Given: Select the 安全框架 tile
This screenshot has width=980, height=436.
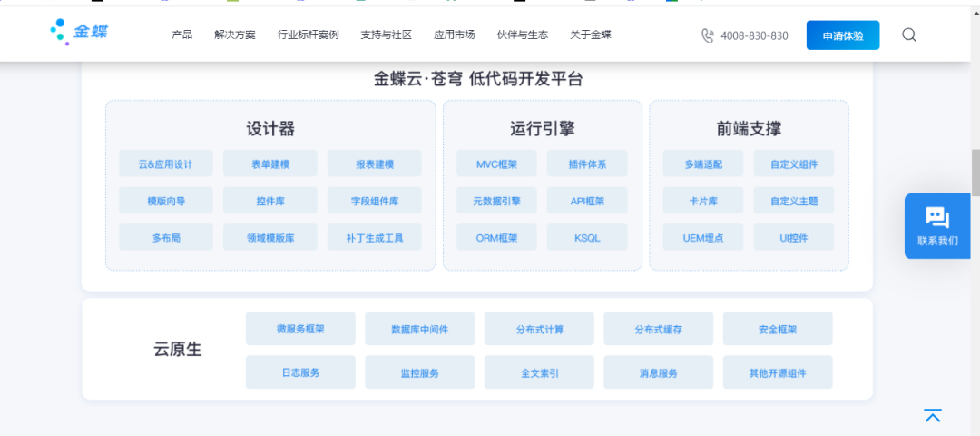Looking at the screenshot, I should [x=779, y=329].
